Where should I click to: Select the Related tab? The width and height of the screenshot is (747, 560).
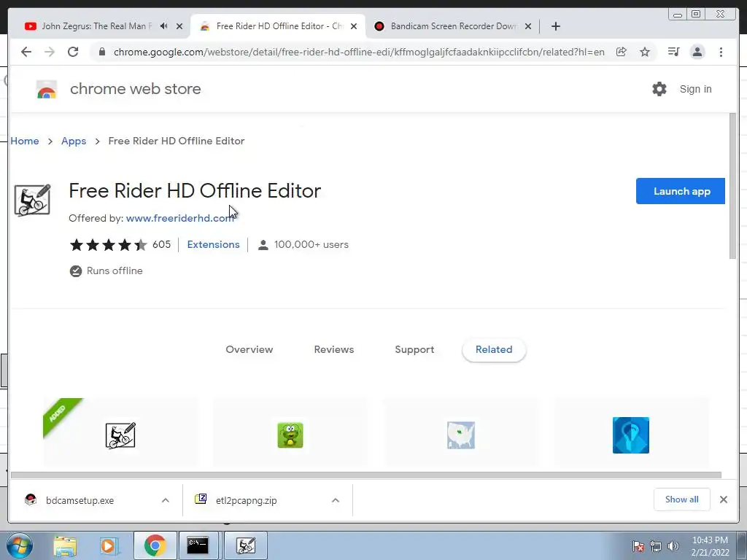pyautogui.click(x=494, y=349)
